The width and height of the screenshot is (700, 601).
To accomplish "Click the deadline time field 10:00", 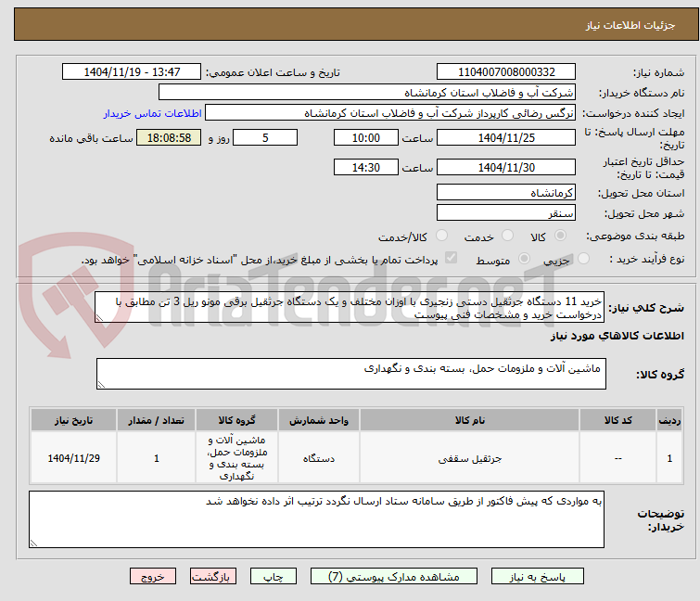I will pyautogui.click(x=366, y=137).
